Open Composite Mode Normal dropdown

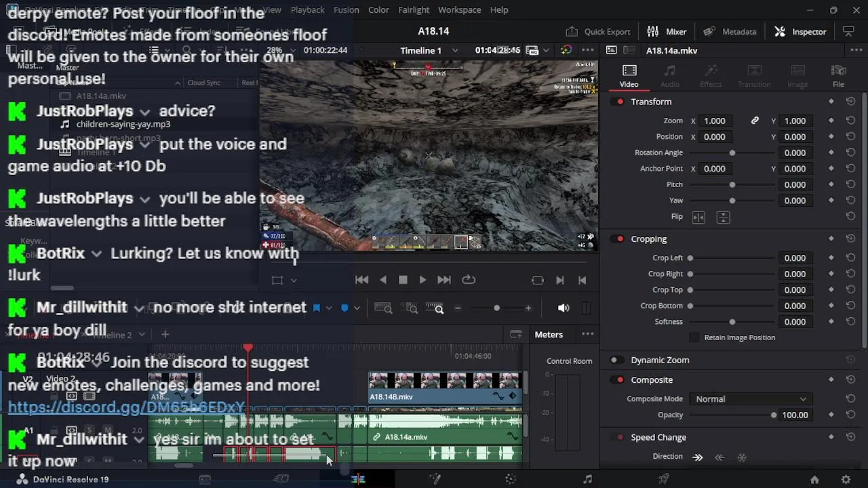coord(750,399)
